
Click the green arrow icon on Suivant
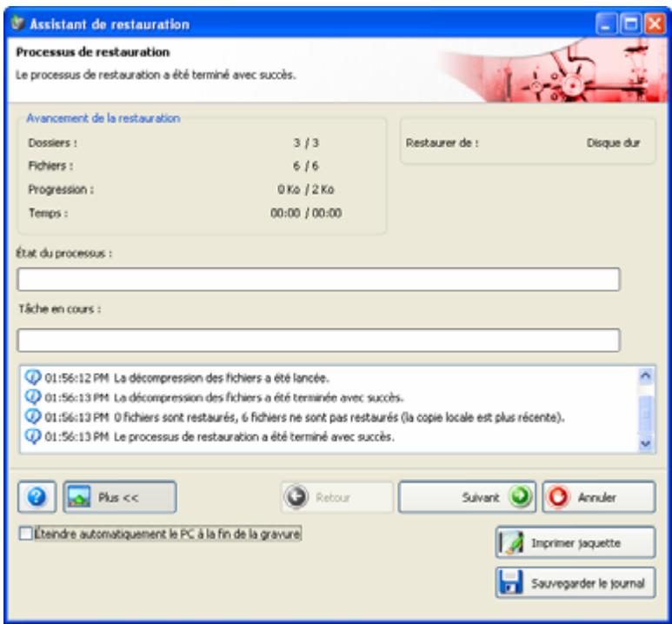[520, 496]
